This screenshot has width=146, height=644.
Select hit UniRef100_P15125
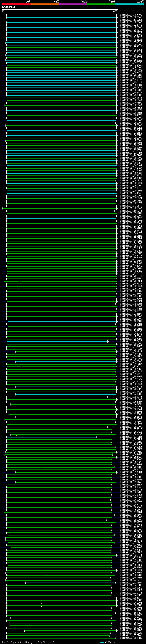[131, 40]
